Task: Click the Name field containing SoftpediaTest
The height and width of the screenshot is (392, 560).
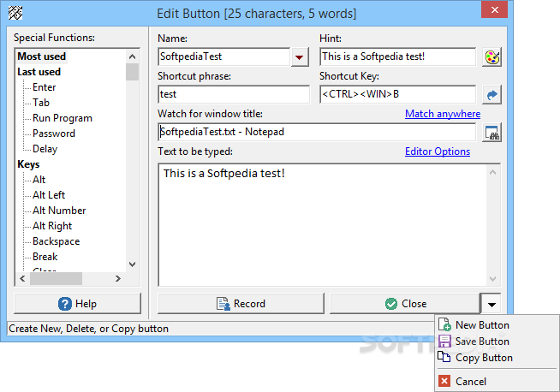Action: coord(224,56)
